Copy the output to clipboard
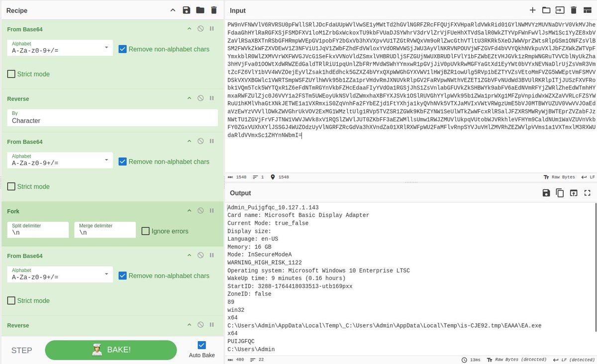This screenshot has height=364, width=597. click(560, 193)
